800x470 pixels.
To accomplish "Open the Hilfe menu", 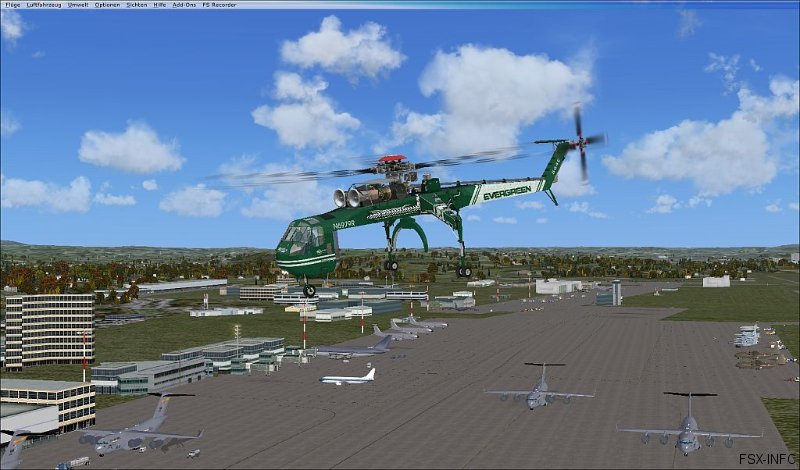I will (x=160, y=5).
